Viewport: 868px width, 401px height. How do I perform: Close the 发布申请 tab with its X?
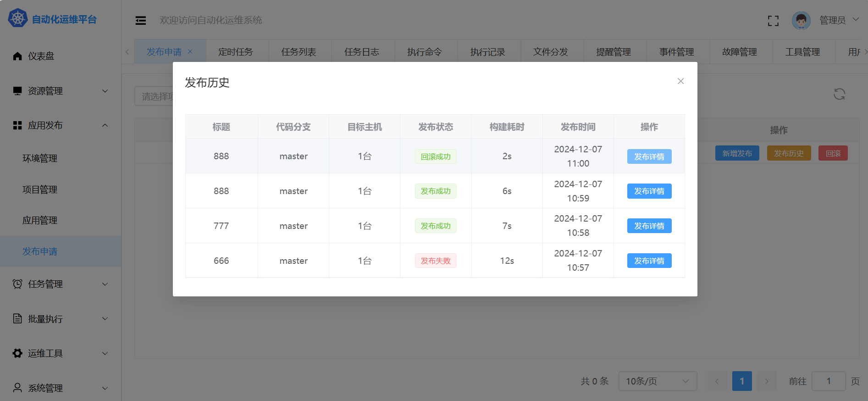click(190, 52)
